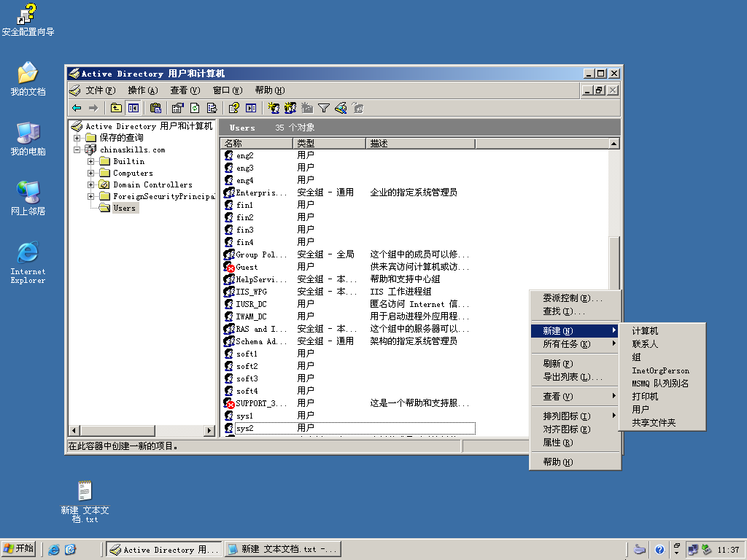Select the IIS_WPG group row
Image resolution: width=747 pixels, height=560 pixels.
click(348, 292)
